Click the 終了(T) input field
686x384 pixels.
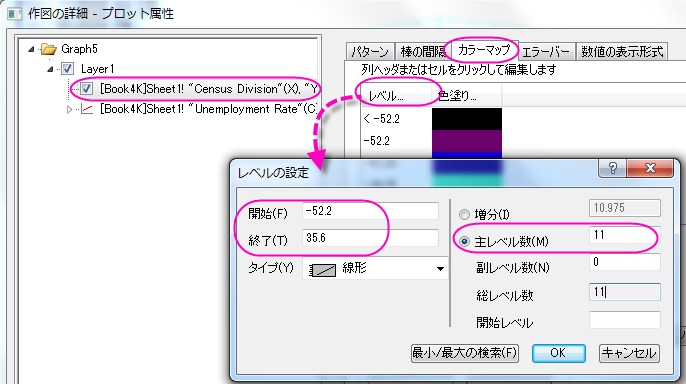point(370,238)
